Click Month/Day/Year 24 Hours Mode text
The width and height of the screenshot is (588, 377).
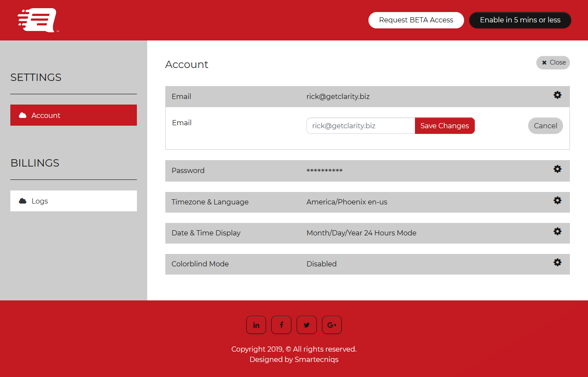pyautogui.click(x=362, y=233)
